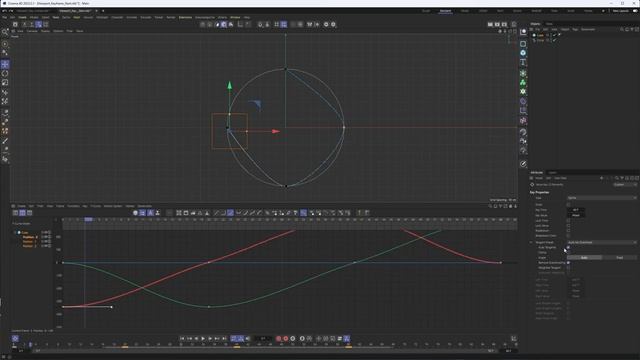Click the current frame field beside playback

262,338
